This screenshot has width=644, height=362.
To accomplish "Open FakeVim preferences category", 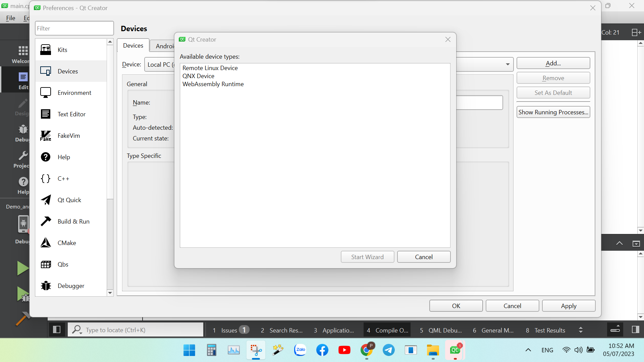I will pyautogui.click(x=71, y=135).
